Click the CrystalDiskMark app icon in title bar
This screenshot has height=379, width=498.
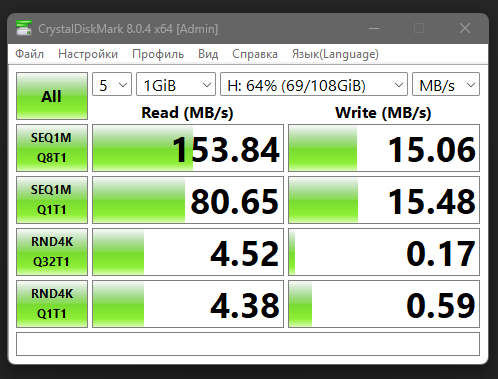24,28
